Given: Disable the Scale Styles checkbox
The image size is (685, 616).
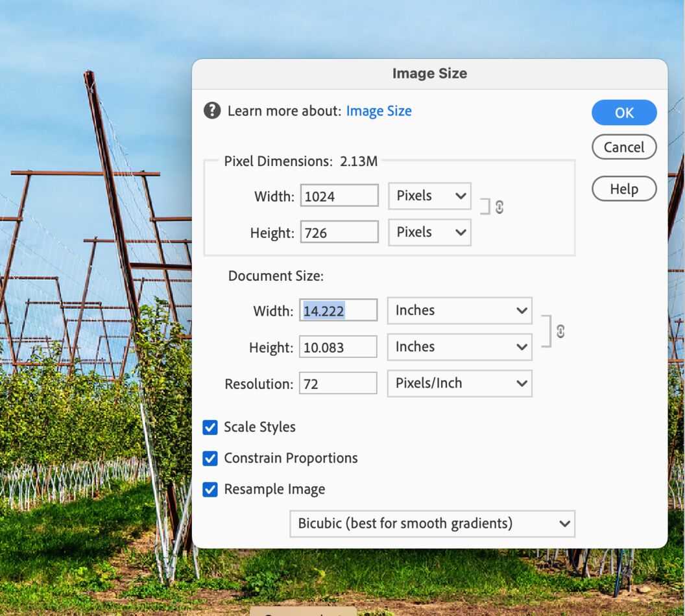Looking at the screenshot, I should (210, 427).
